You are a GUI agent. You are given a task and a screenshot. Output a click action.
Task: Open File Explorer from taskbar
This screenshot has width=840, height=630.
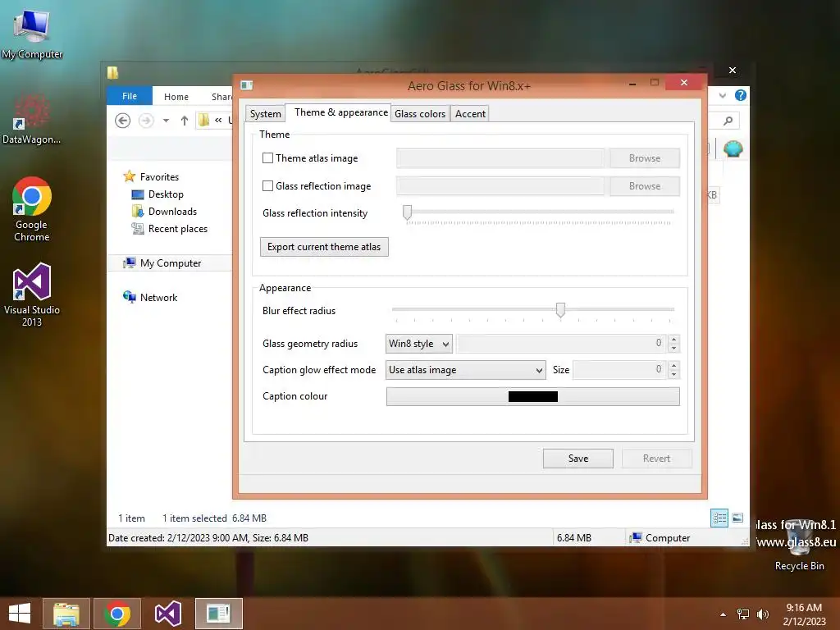(x=66, y=614)
